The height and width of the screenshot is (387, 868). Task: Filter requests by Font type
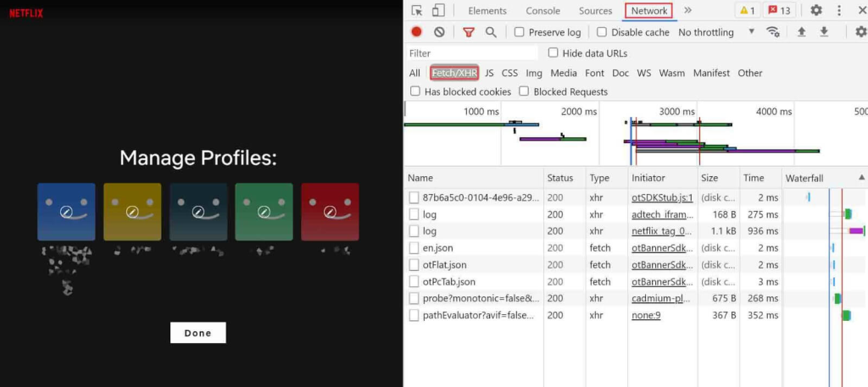(594, 73)
